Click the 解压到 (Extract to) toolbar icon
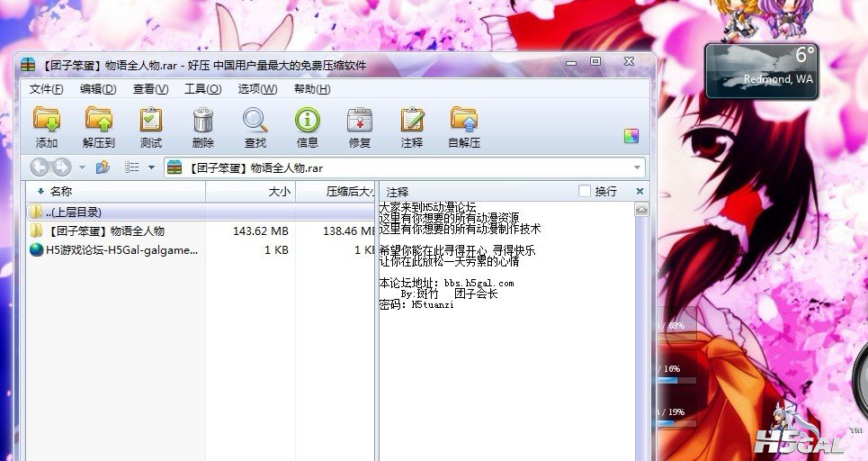Image resolution: width=868 pixels, height=461 pixels. click(x=99, y=128)
